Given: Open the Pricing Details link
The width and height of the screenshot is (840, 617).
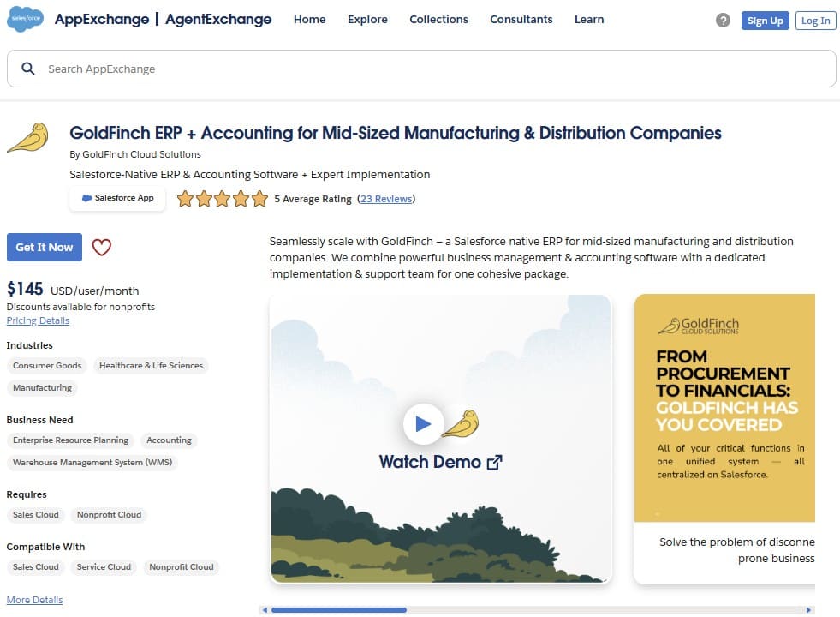Looking at the screenshot, I should (38, 320).
